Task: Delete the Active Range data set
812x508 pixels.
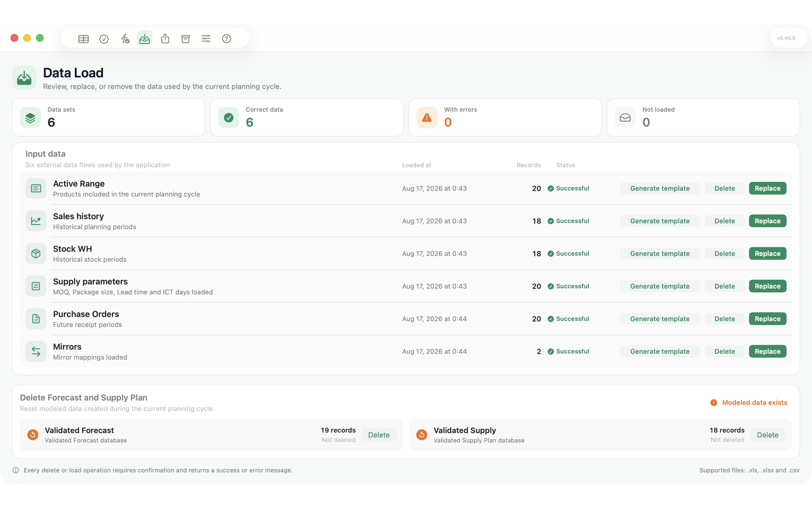Action: tap(724, 189)
